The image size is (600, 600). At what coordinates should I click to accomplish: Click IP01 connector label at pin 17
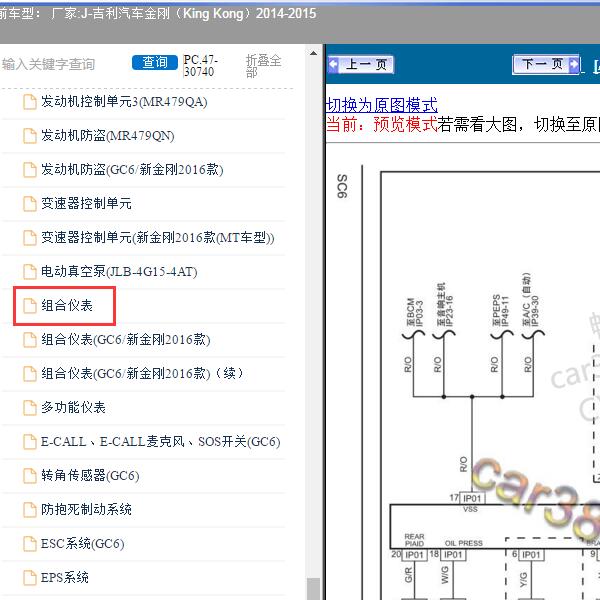(x=472, y=498)
